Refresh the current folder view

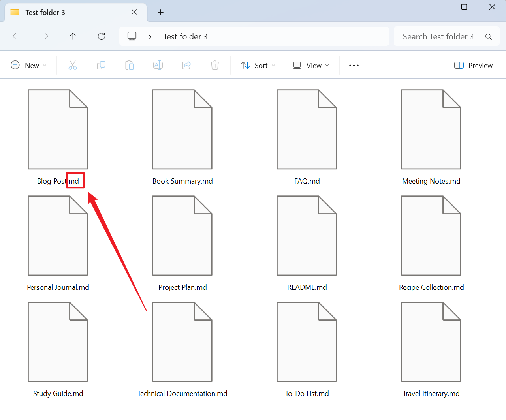pos(102,36)
